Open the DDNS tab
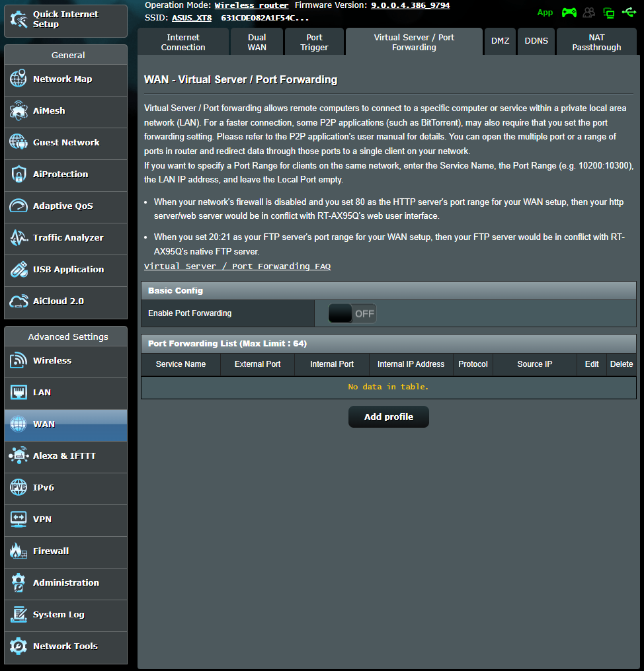The height and width of the screenshot is (671, 644). (x=536, y=42)
